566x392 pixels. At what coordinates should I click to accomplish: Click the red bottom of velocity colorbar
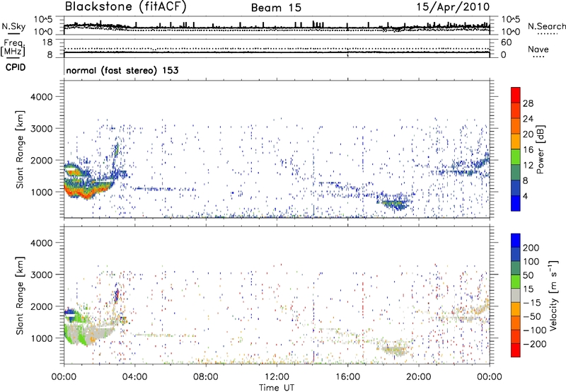tap(516, 350)
